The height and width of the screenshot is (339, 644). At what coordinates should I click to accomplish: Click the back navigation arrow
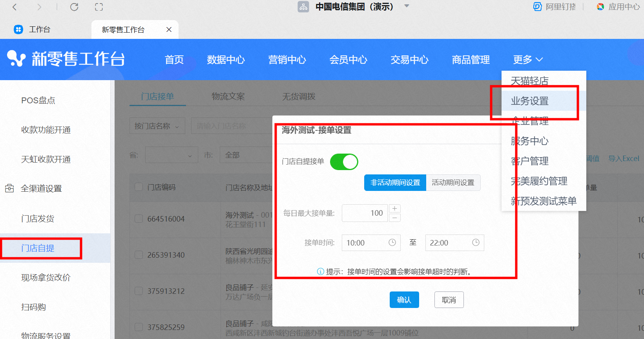(15, 7)
